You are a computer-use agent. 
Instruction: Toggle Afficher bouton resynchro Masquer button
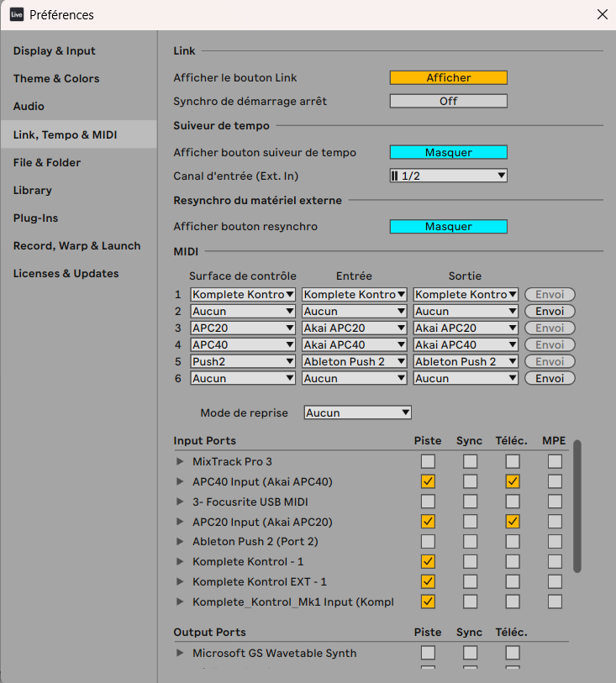click(448, 227)
